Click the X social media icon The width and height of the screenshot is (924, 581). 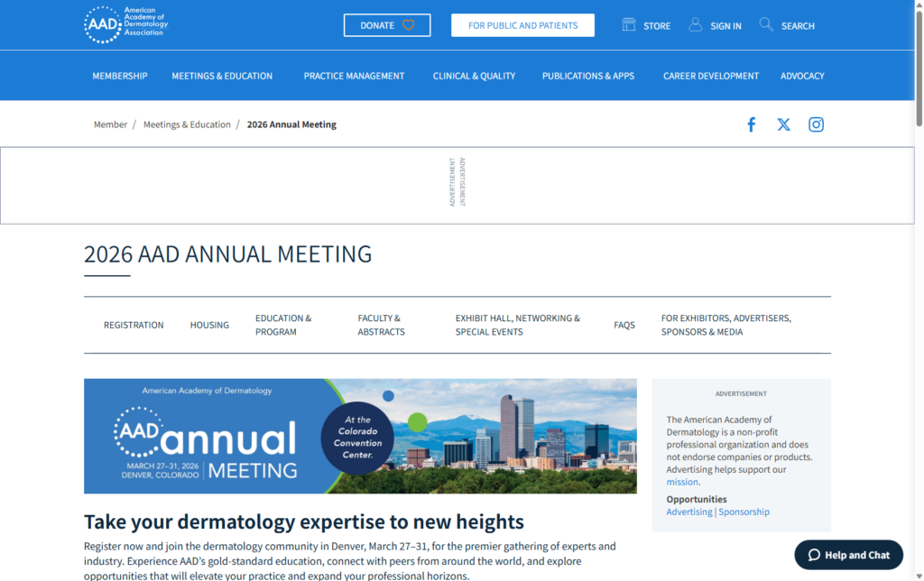[x=783, y=124]
